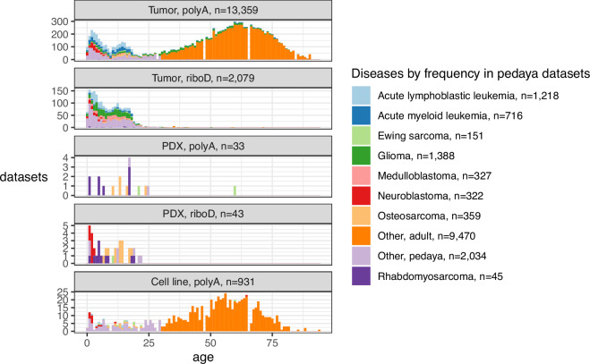The image size is (590, 364).
Task: Click the 'Tumor, riboD, n=2,079' panel header
Action: tap(203, 78)
